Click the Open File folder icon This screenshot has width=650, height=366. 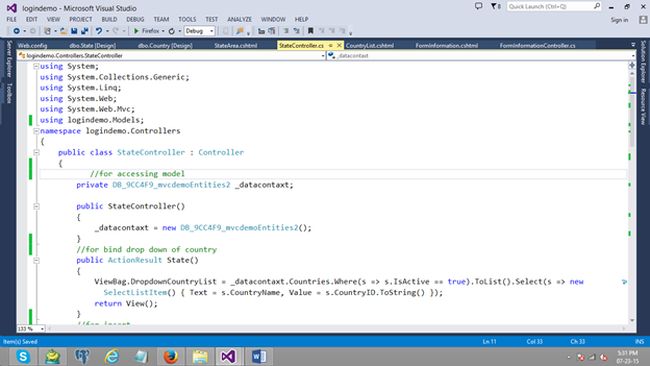point(63,31)
